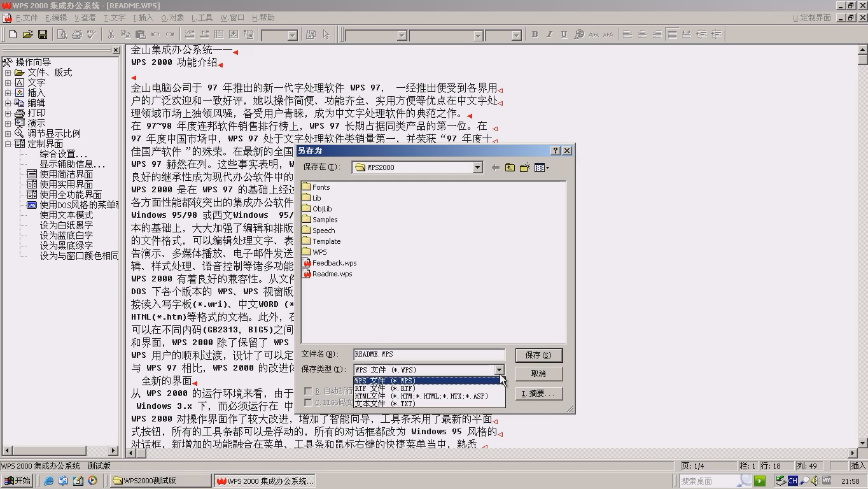Toggle the partially hidden C. BIG5码 checkbox
Screen dimensions: 868x489
[x=308, y=402]
